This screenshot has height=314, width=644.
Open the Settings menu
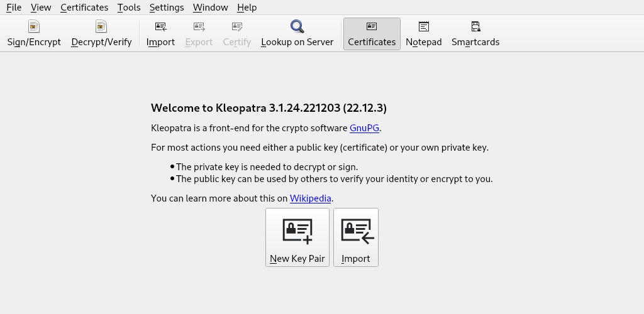[167, 8]
